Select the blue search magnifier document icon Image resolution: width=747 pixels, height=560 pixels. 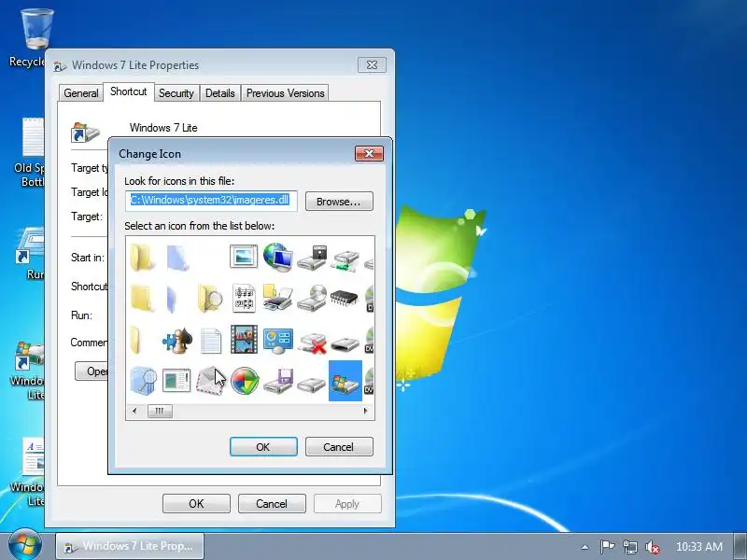(143, 381)
